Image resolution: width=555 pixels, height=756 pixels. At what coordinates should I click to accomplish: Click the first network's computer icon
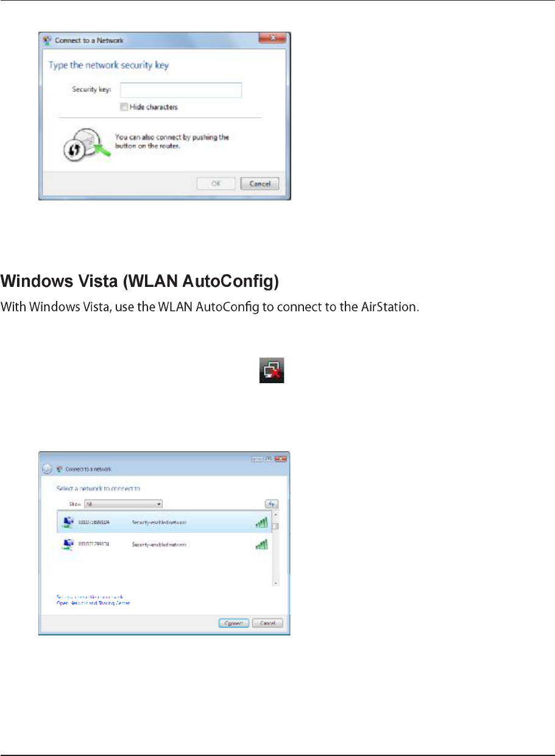click(68, 522)
